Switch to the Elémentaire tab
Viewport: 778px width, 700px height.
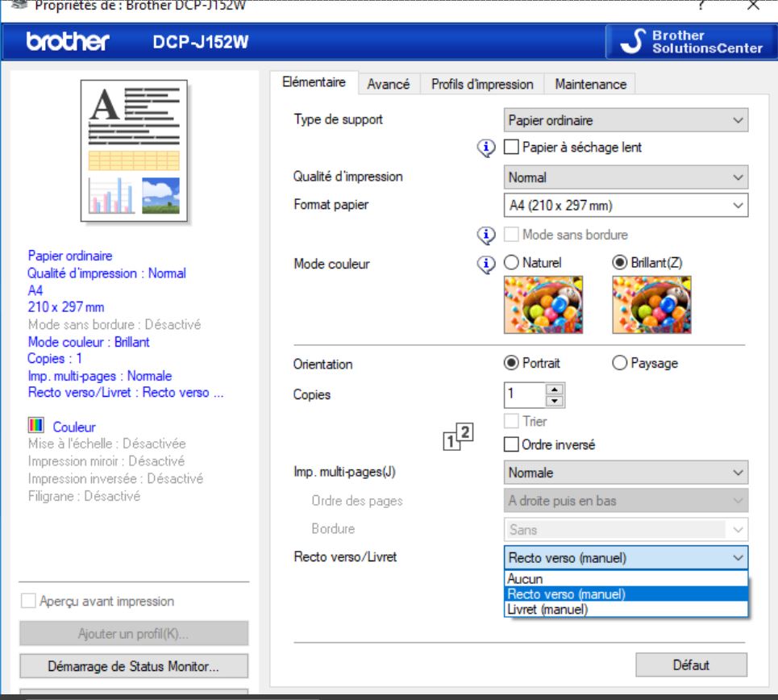pos(314,82)
